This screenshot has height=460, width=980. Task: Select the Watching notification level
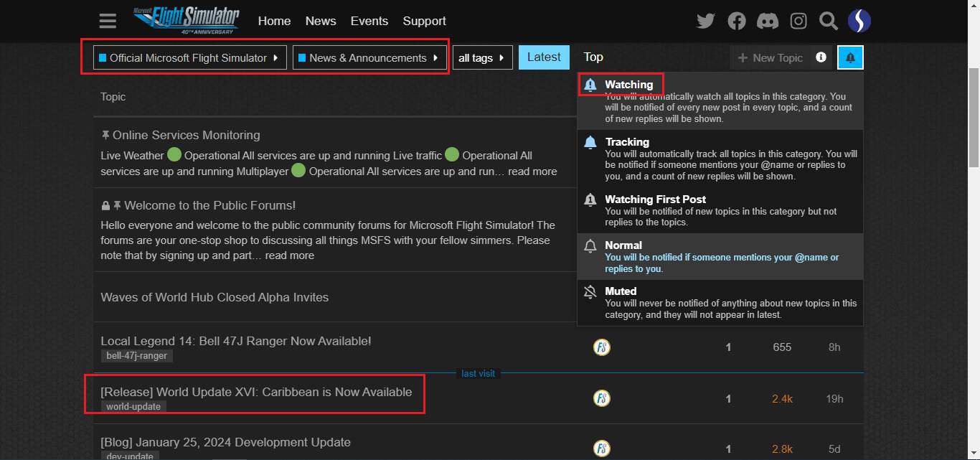(x=720, y=101)
